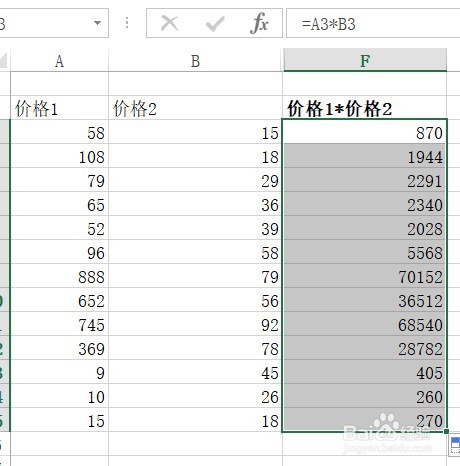Image resolution: width=460 pixels, height=466 pixels.
Task: Select column B cell containing 45
Action: 195,372
